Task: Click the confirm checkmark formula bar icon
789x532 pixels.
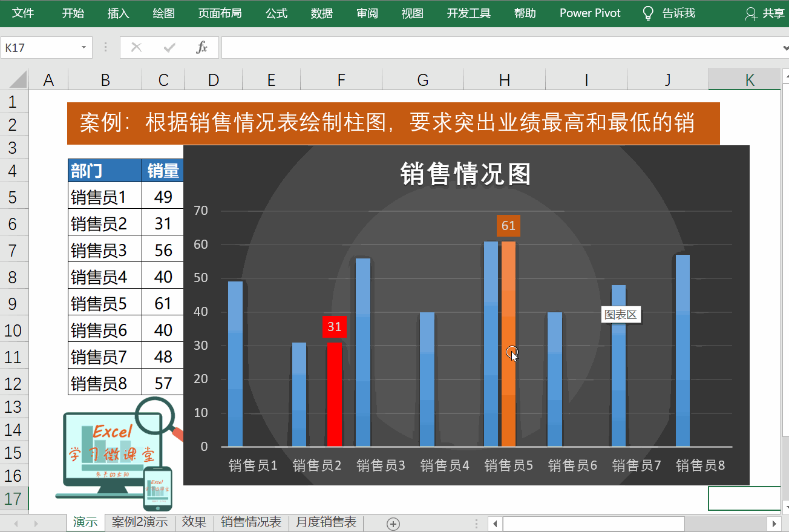Action: (x=169, y=47)
